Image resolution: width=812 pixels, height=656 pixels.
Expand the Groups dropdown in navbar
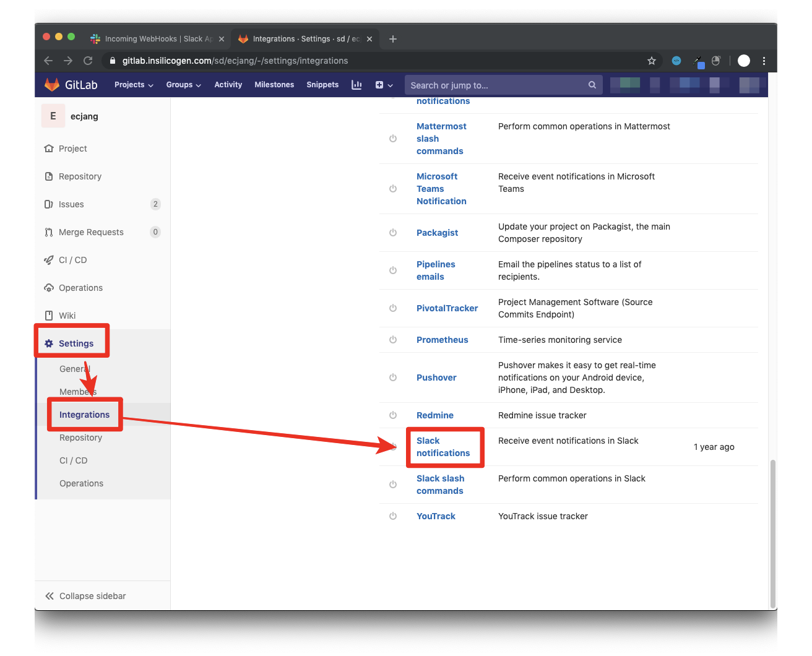(x=184, y=85)
